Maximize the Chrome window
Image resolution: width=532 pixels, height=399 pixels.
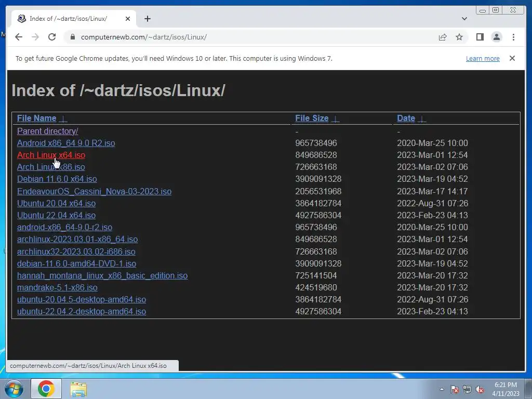496,10
